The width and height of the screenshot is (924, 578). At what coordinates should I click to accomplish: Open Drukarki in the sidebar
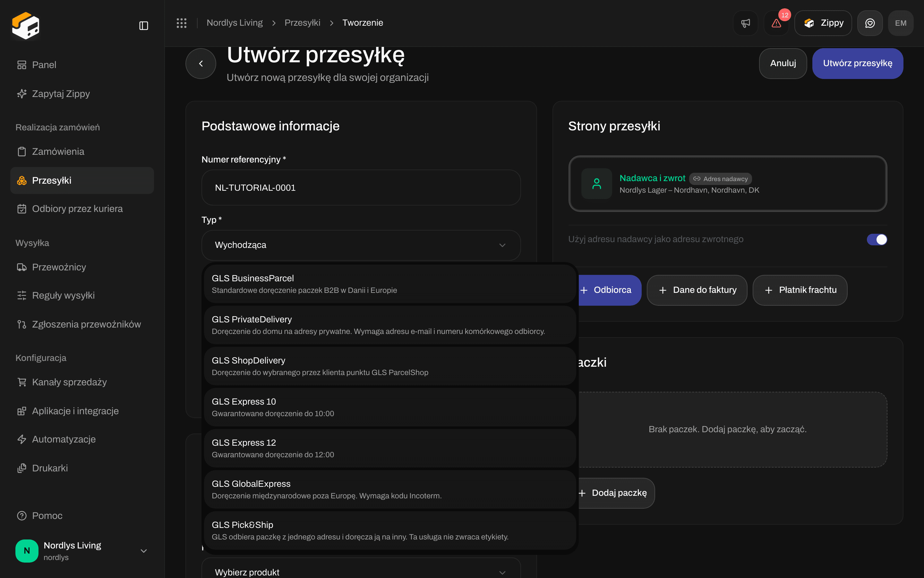(82, 468)
